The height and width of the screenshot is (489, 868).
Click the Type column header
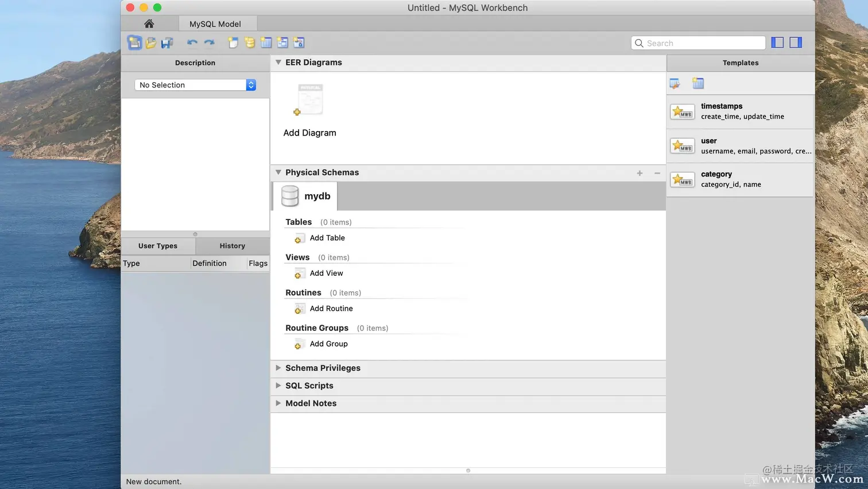tap(156, 263)
